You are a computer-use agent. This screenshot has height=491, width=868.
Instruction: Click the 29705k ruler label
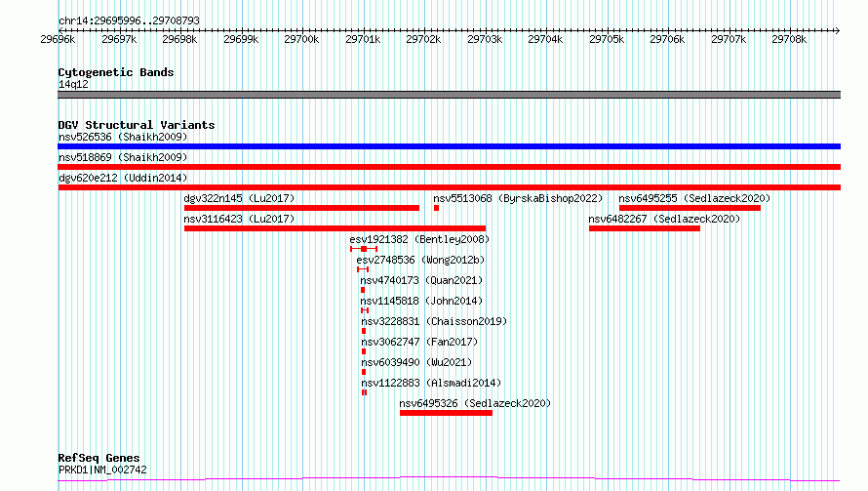pyautogui.click(x=607, y=39)
